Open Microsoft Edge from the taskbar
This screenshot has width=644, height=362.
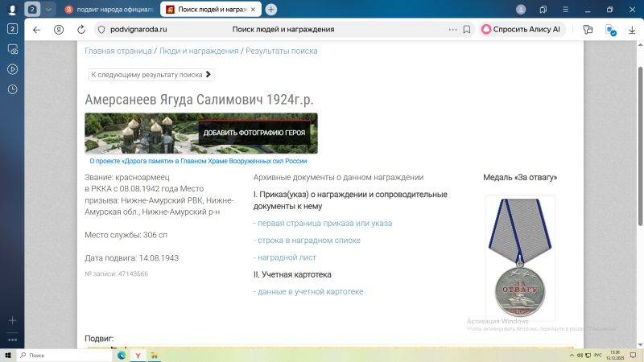tap(122, 355)
